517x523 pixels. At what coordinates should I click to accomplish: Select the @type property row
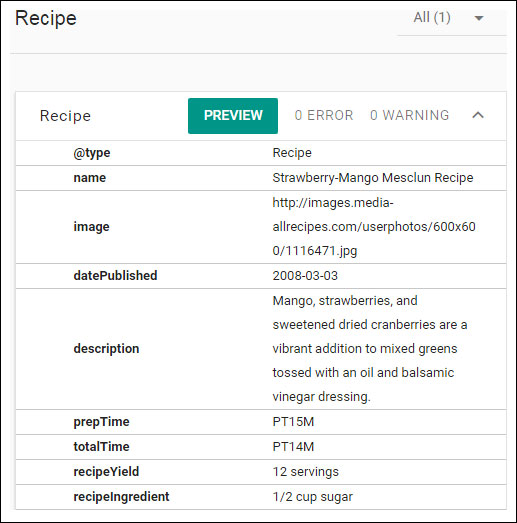(261, 153)
